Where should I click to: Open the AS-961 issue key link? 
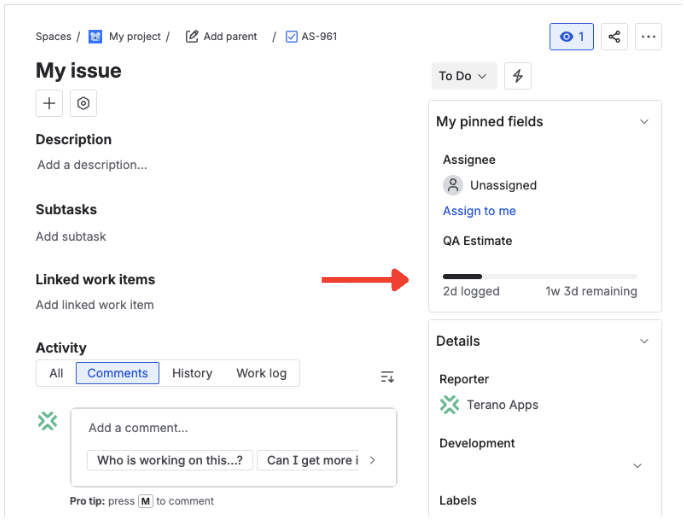319,37
